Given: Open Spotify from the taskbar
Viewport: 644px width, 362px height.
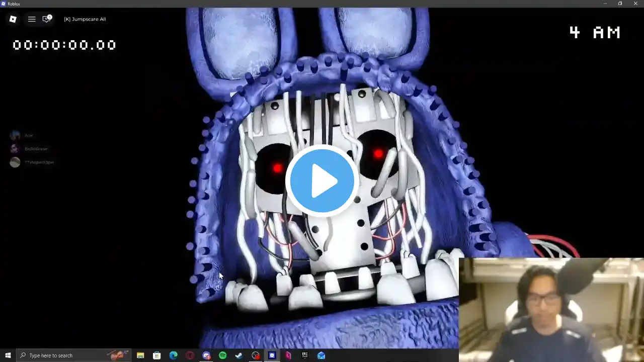Looking at the screenshot, I should click(223, 355).
